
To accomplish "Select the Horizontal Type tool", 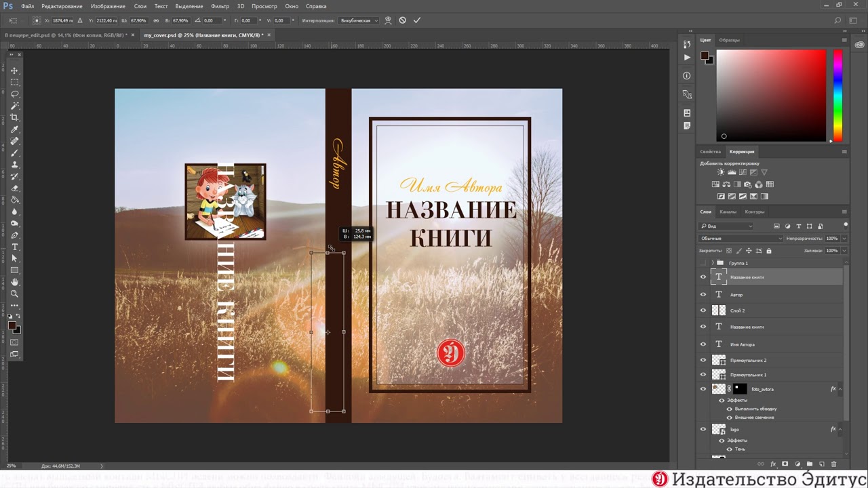I will tap(14, 247).
